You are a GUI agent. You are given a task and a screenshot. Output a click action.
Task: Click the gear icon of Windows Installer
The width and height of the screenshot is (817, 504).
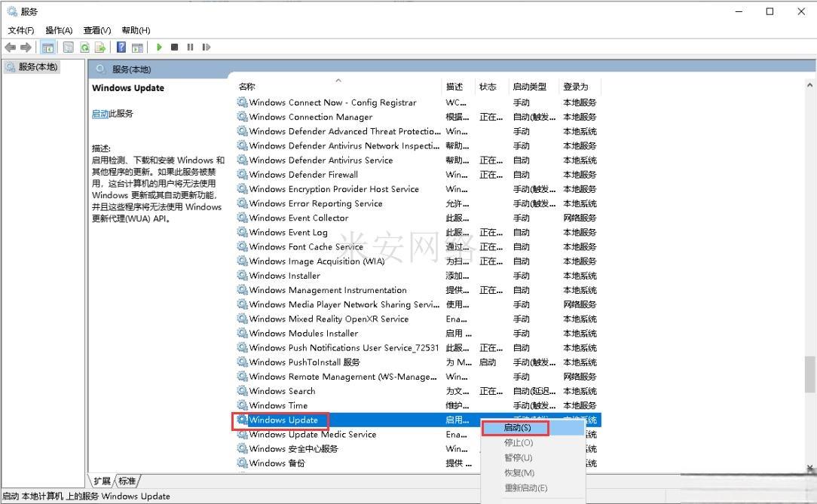(x=242, y=276)
